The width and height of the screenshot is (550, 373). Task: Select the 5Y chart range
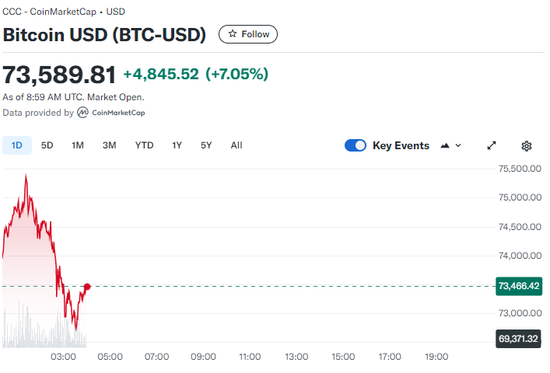click(x=206, y=145)
